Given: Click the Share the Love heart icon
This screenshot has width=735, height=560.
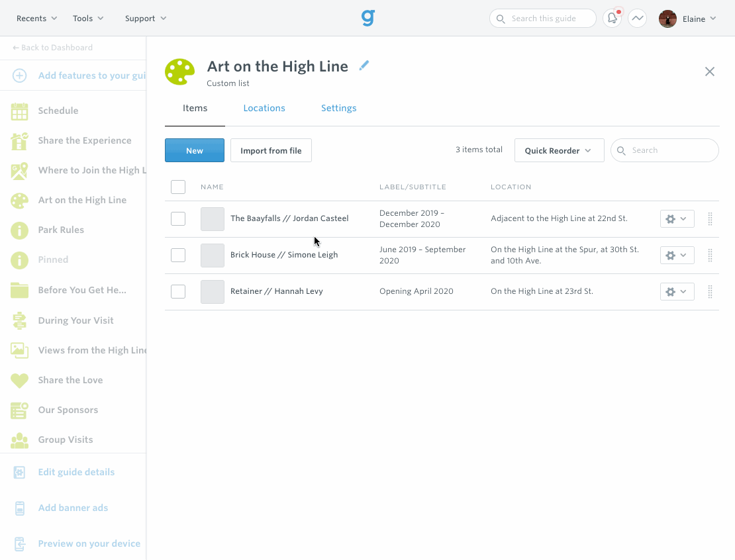Looking at the screenshot, I should 20,381.
